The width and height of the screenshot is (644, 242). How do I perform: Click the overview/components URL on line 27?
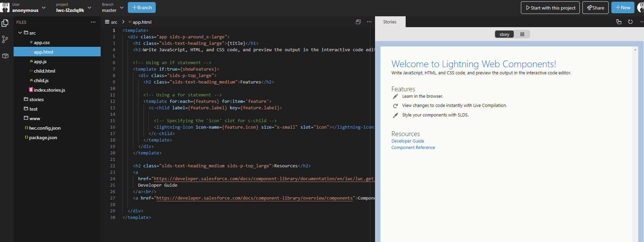[x=254, y=198]
